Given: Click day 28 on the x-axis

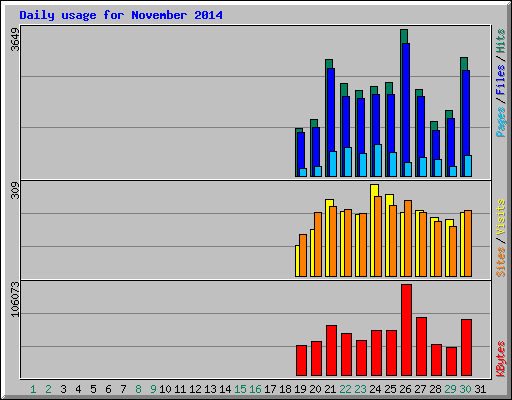Looking at the screenshot, I should pos(435,389).
